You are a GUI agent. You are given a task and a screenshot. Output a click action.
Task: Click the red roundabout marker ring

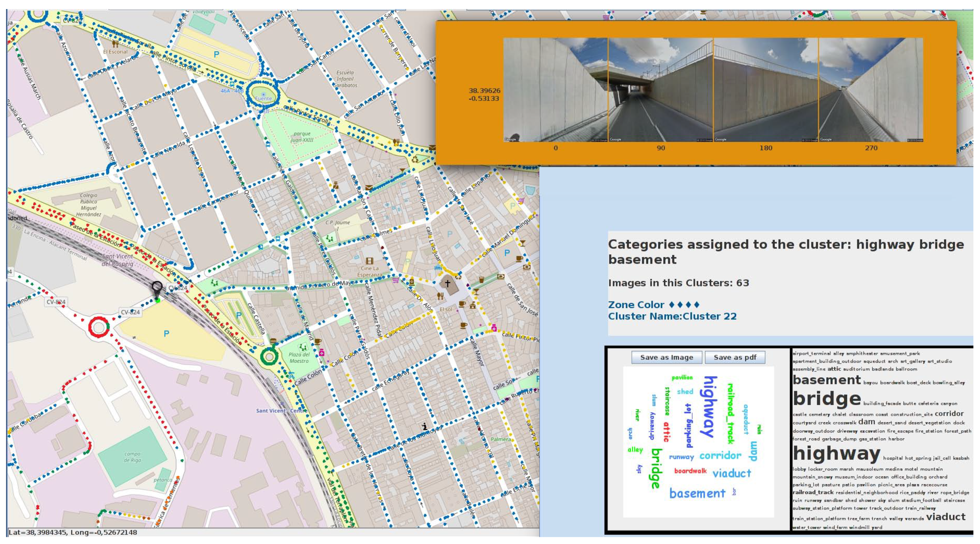[x=98, y=327]
